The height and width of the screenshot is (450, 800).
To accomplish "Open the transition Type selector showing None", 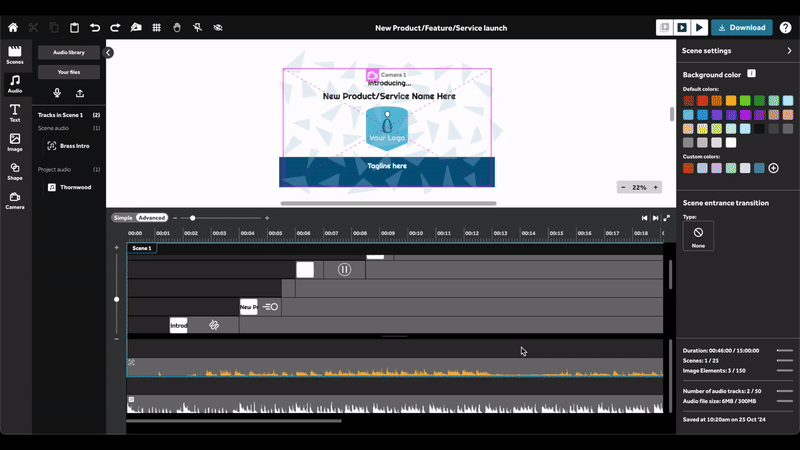I will [698, 236].
